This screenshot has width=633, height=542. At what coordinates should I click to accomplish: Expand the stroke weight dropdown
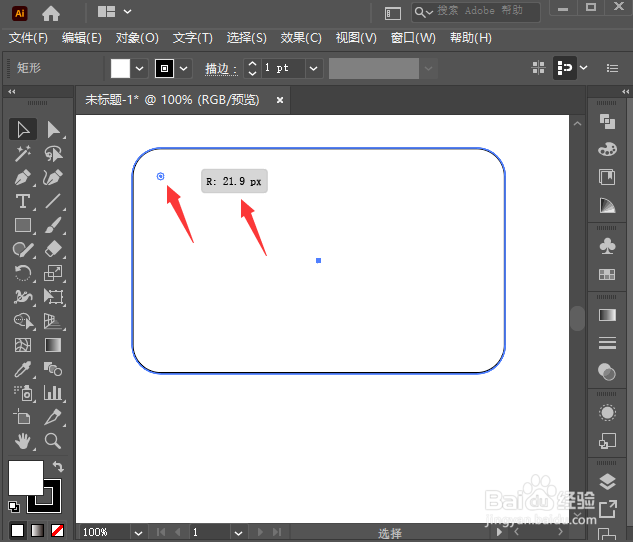pos(314,69)
